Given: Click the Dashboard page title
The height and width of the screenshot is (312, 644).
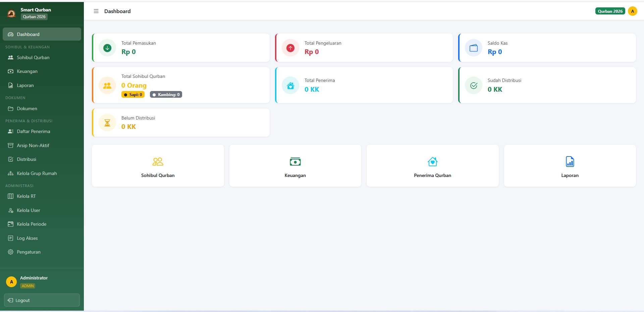Looking at the screenshot, I should pos(117,11).
